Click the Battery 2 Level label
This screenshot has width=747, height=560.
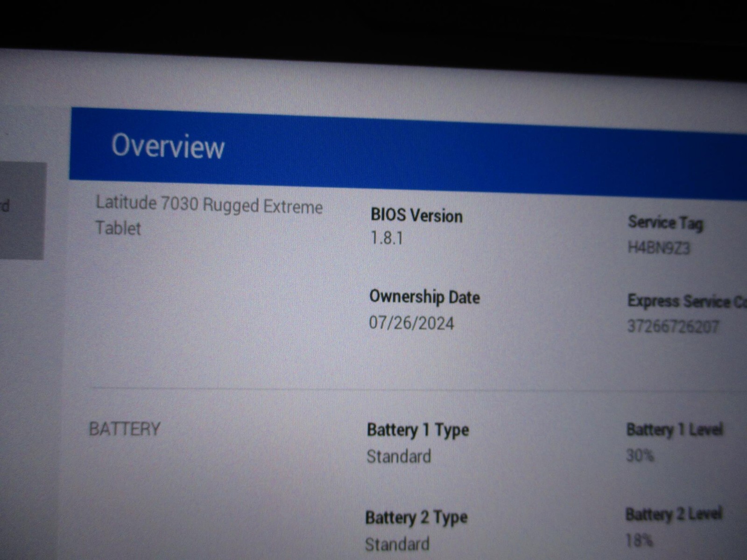(674, 514)
